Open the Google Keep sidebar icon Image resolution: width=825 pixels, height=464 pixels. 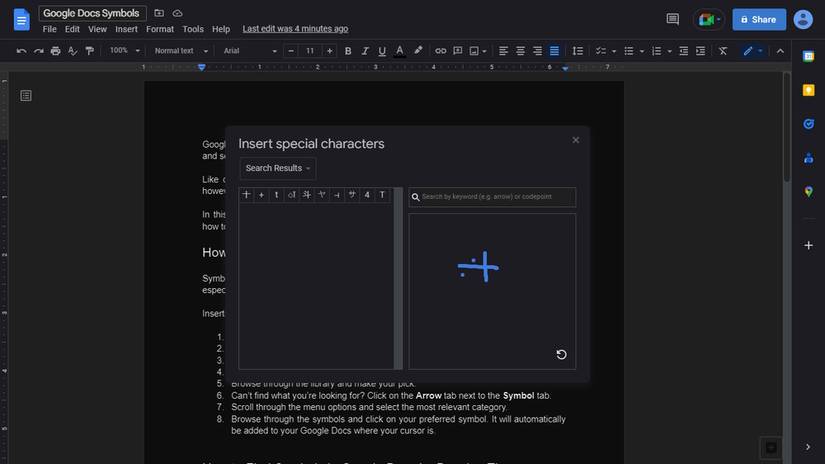pos(808,90)
